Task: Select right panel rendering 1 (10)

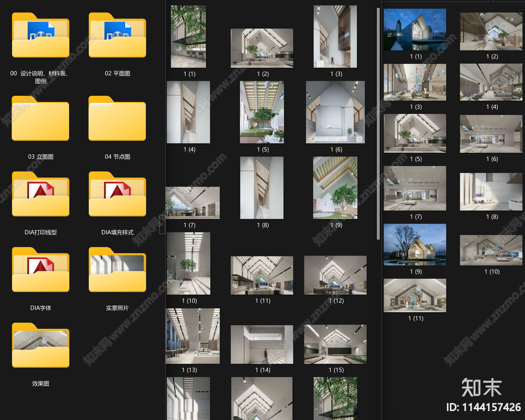Action: click(491, 250)
